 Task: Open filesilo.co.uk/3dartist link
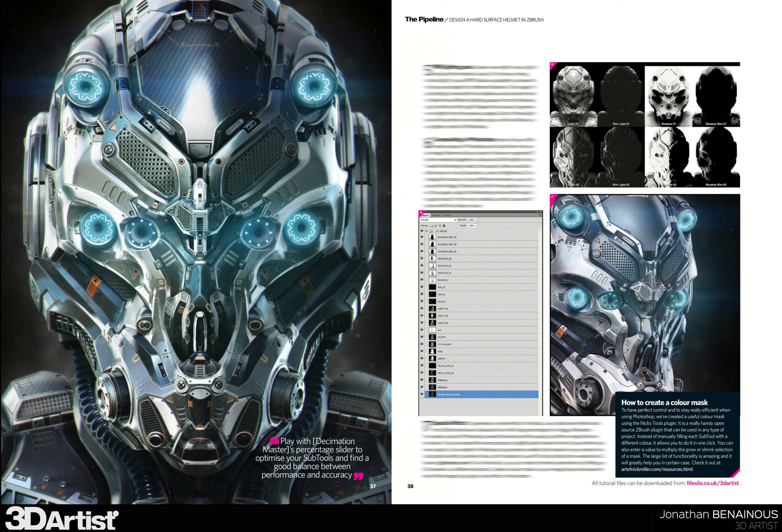(713, 483)
